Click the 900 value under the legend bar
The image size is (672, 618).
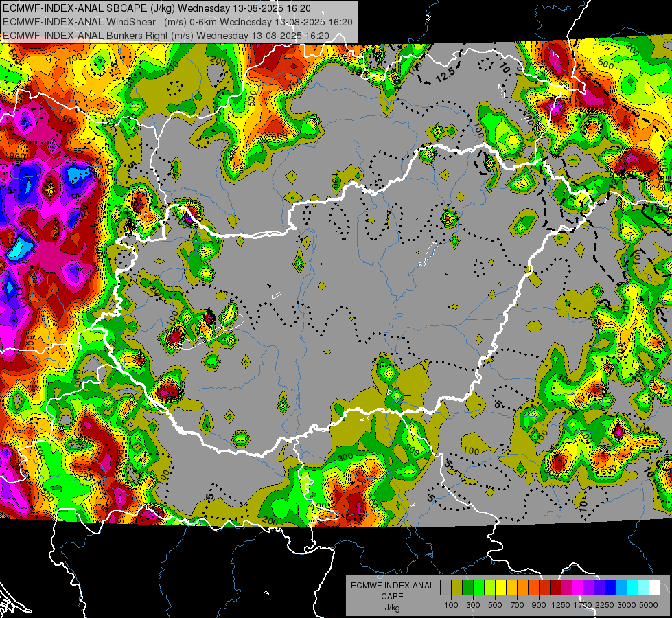point(539,605)
